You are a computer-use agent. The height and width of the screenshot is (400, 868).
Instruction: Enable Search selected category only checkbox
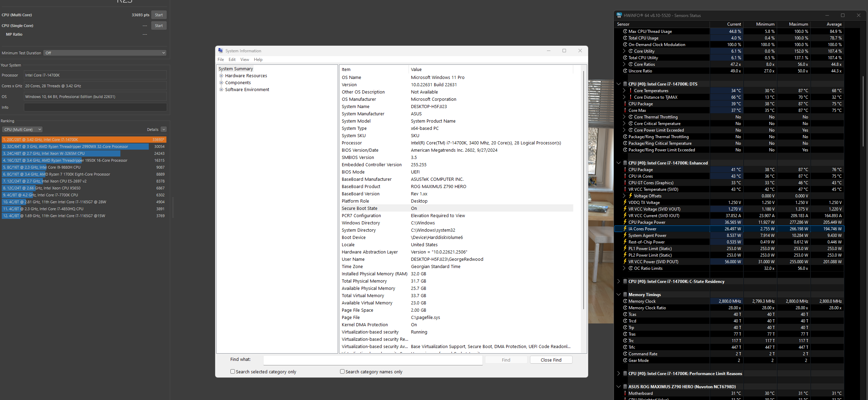coord(232,371)
